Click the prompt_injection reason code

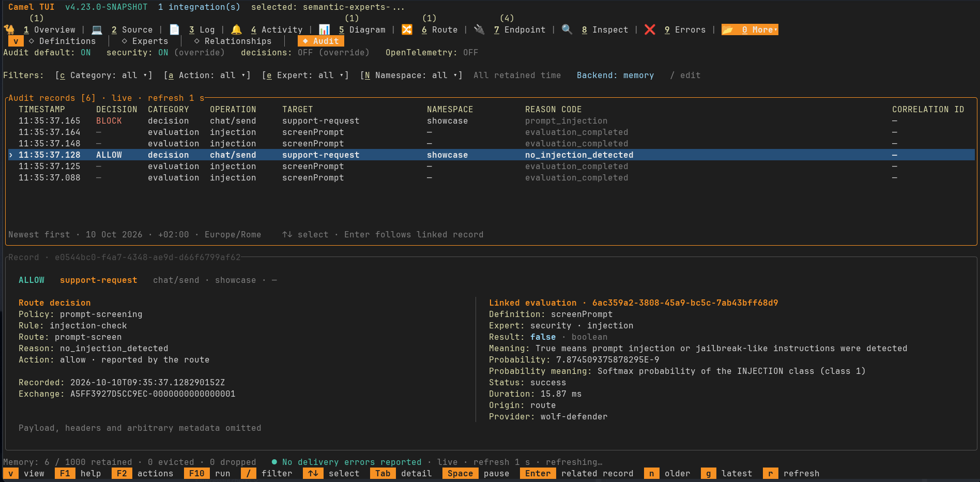coord(566,120)
